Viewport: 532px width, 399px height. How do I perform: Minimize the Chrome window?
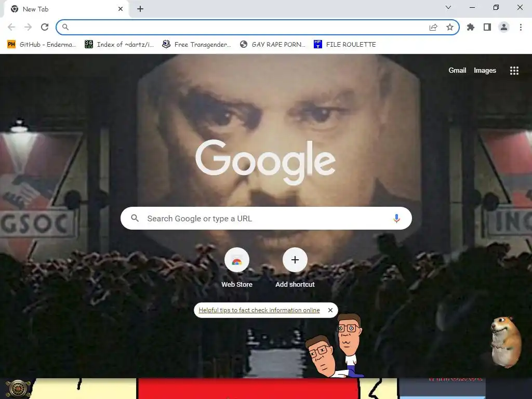pos(472,7)
